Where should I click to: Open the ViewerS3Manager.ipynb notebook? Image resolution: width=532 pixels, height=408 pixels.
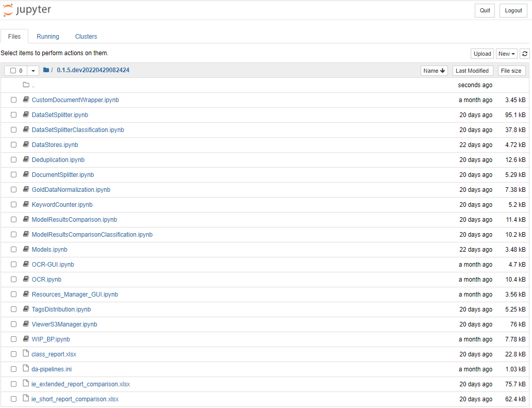click(x=64, y=324)
